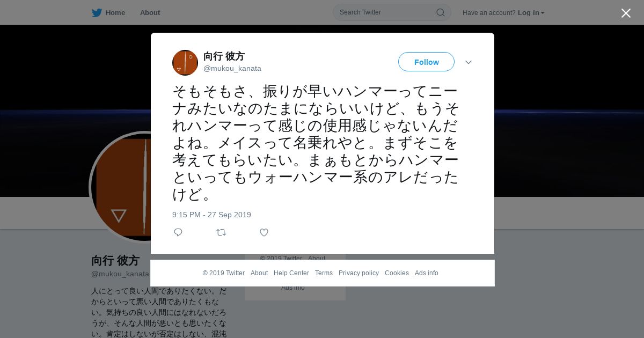Follow @mukou_kanata with the Follow button
The image size is (644, 338).
pos(426,62)
